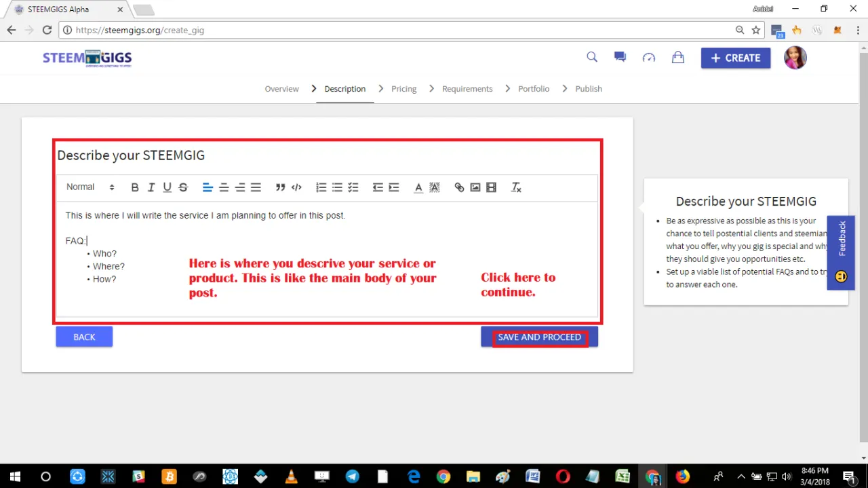Insert a code block
The image size is (868, 488).
296,187
